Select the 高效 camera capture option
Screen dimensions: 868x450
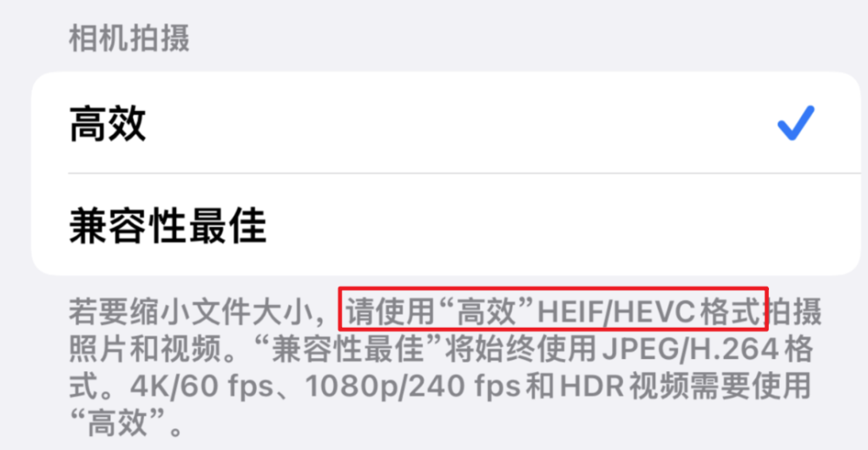coord(446,123)
